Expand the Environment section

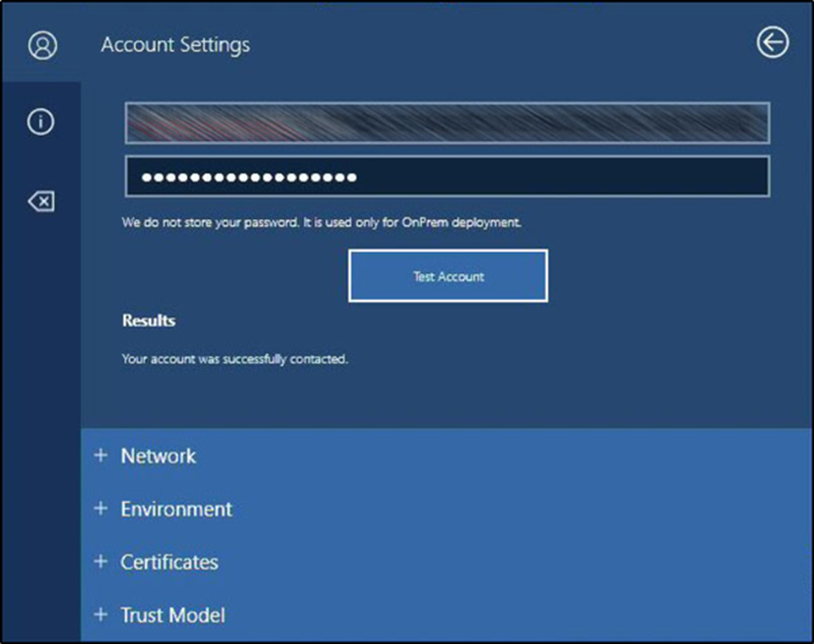point(177,509)
